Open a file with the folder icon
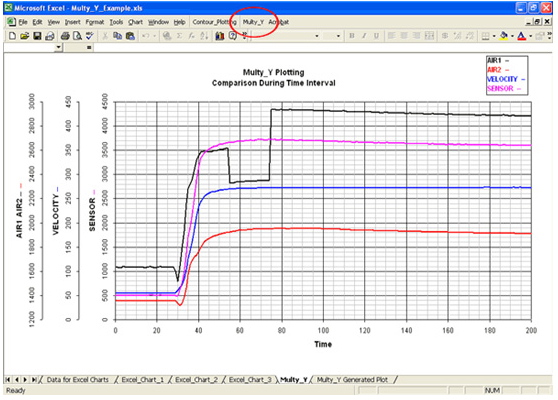 [x=25, y=36]
